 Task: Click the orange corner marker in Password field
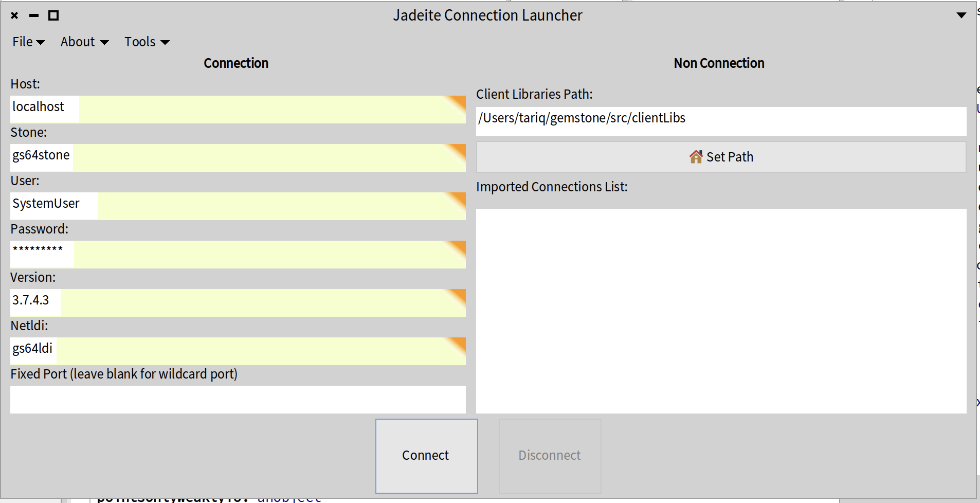tap(458, 247)
